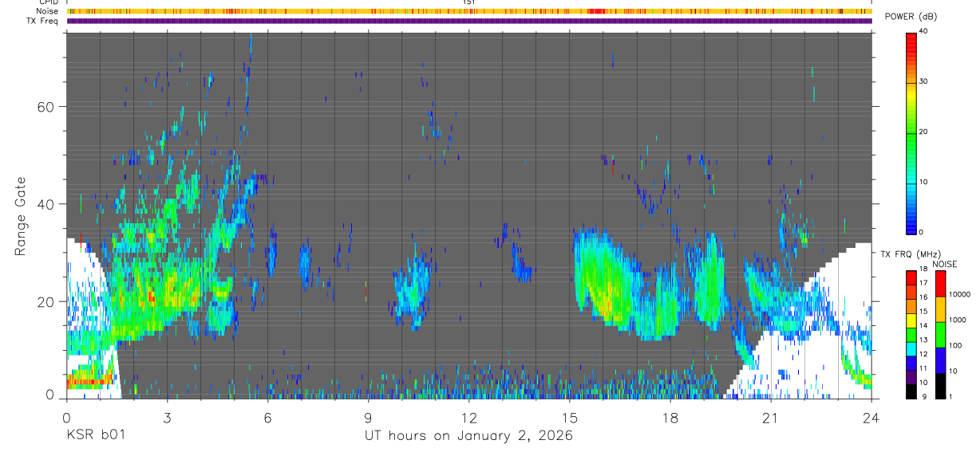
Task: Click the 24 hour tick on time axis
Action: [x=871, y=418]
